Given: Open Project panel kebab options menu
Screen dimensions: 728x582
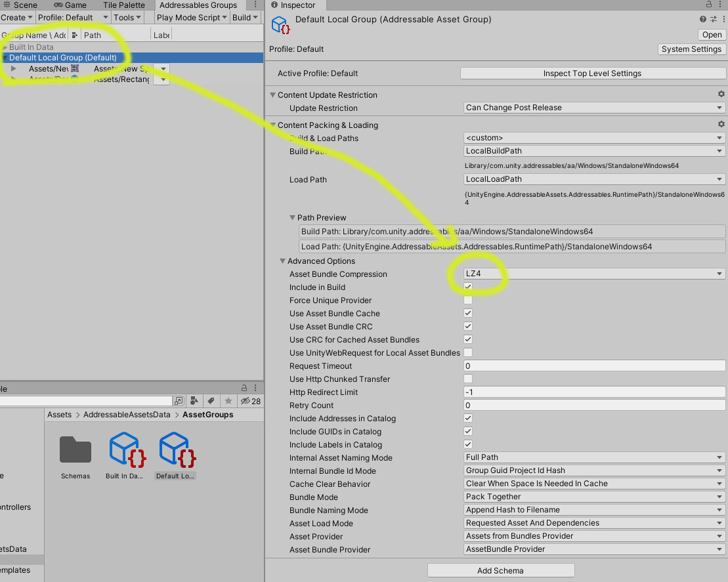Looking at the screenshot, I should (x=255, y=388).
